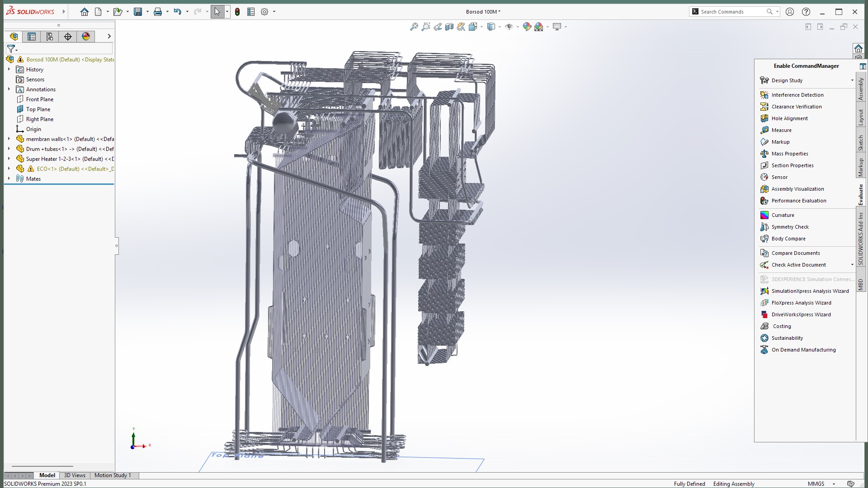Image resolution: width=868 pixels, height=488 pixels.
Task: Expand the Mates folder
Action: click(x=9, y=179)
